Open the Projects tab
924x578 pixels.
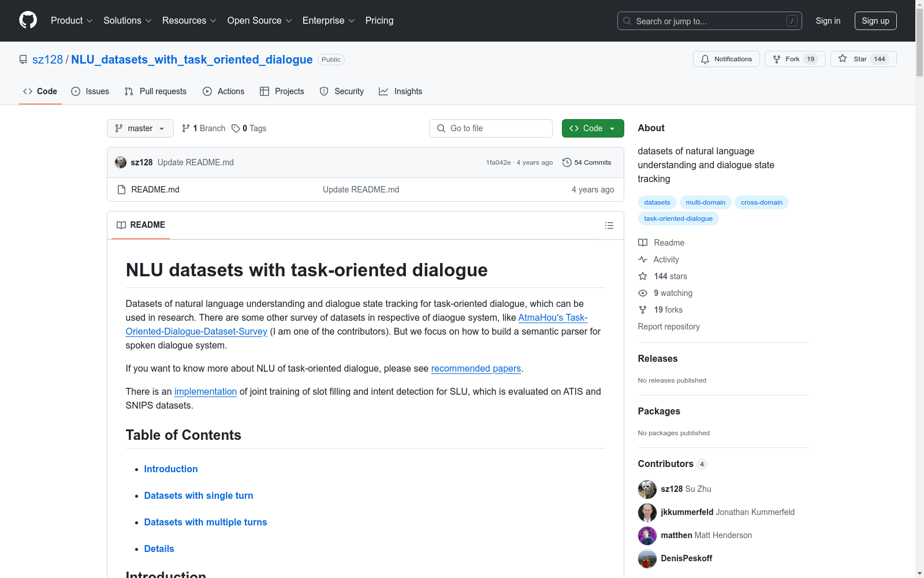282,91
